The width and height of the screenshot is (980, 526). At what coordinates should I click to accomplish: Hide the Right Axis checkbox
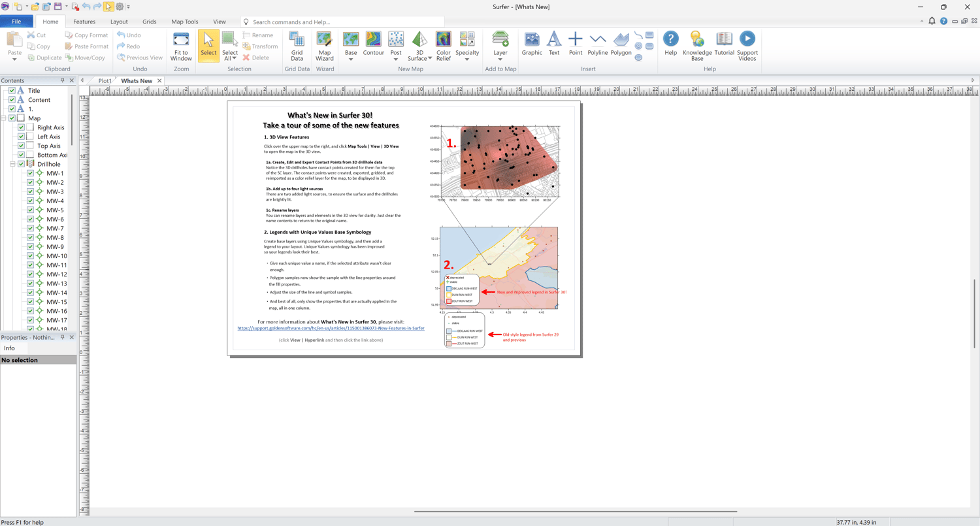click(21, 127)
